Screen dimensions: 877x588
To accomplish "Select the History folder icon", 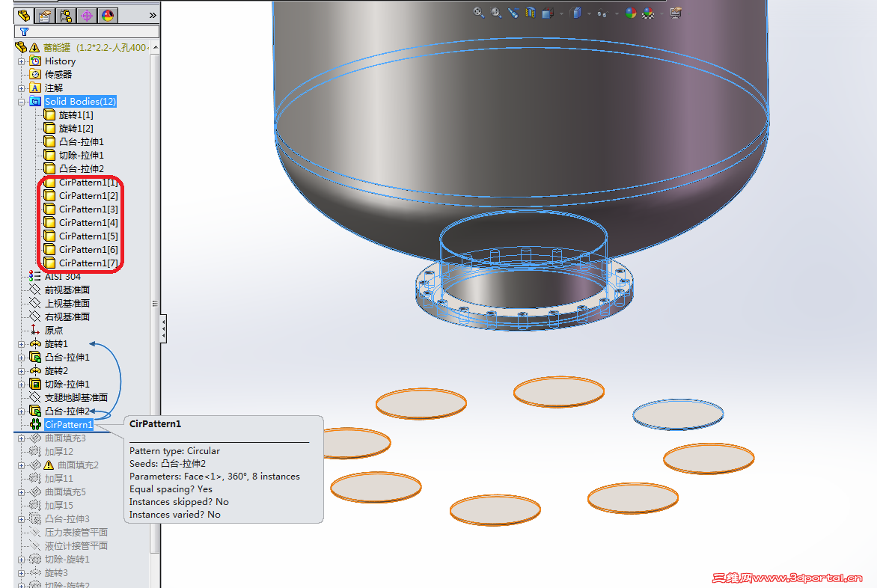I will 35,61.
